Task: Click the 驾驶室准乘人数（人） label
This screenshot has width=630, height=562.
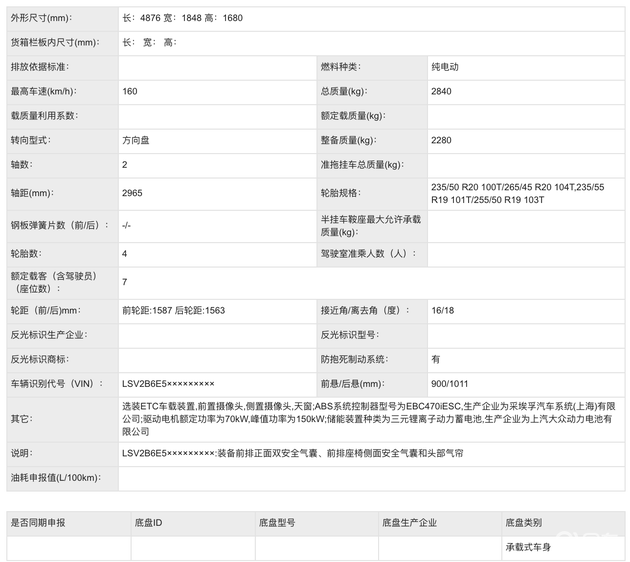Action: coord(368,254)
